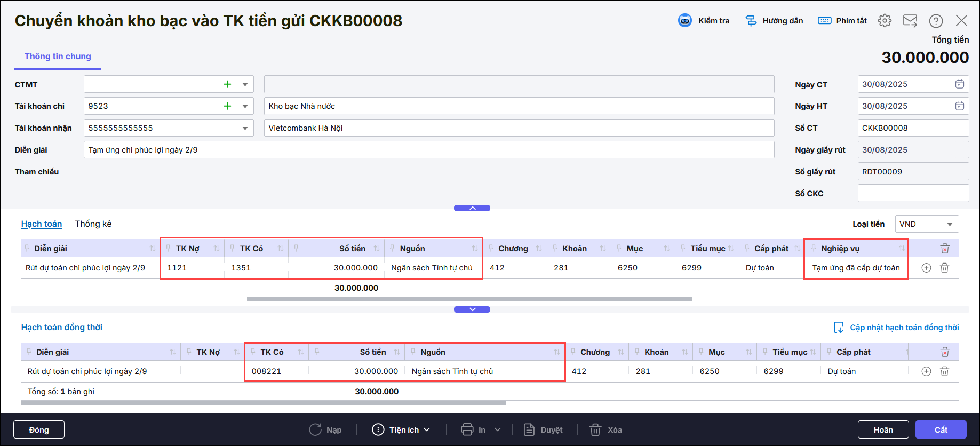Expand the Tiện ích menu
Image resolution: width=980 pixels, height=446 pixels.
404,430
